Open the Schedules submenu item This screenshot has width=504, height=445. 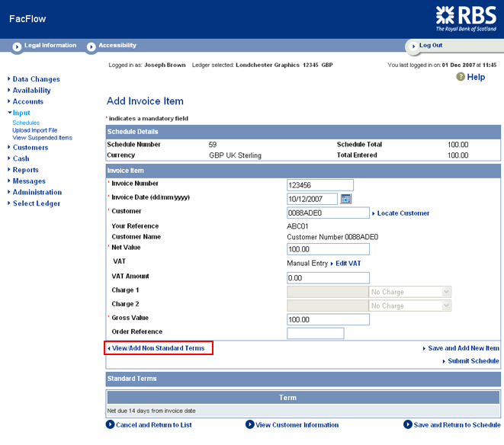(x=26, y=123)
